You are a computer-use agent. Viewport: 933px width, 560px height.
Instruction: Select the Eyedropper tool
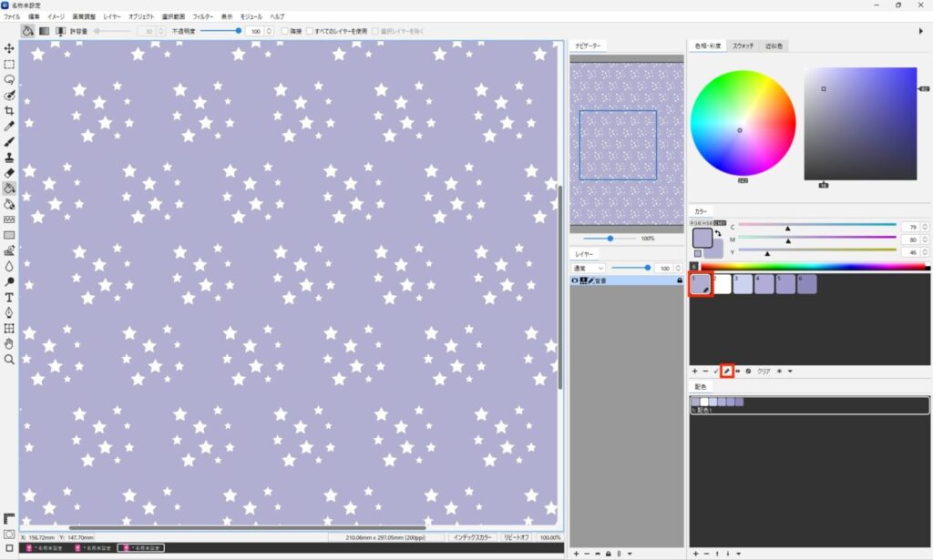point(9,126)
